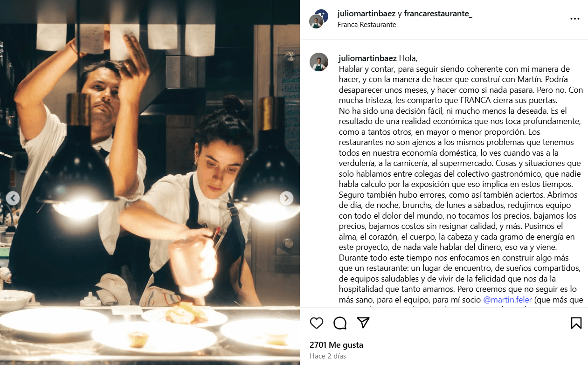Click the Hace 2 días timestamp
This screenshot has height=365, width=588.
point(328,356)
